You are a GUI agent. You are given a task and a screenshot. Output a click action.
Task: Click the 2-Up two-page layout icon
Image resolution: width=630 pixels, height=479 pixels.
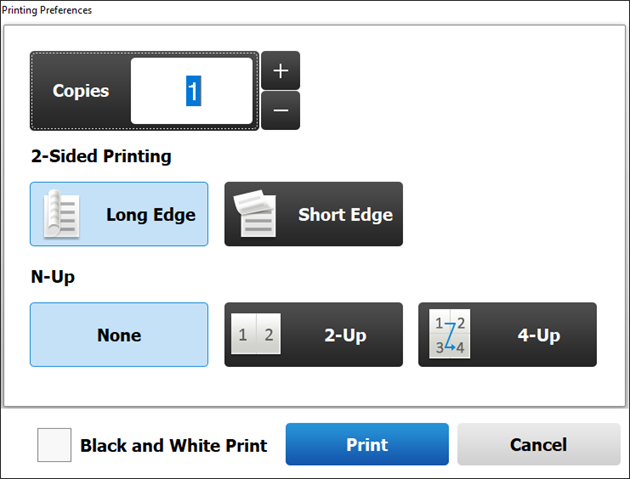256,334
